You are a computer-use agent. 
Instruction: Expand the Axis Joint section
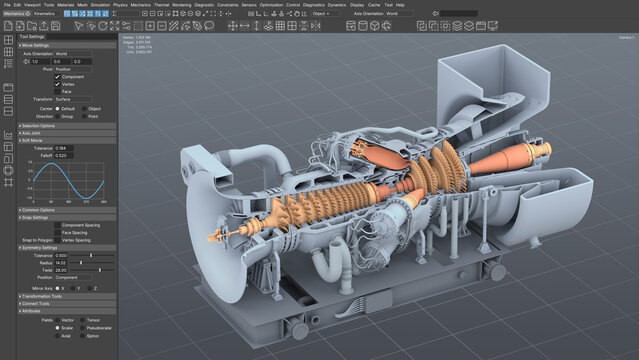67,133
